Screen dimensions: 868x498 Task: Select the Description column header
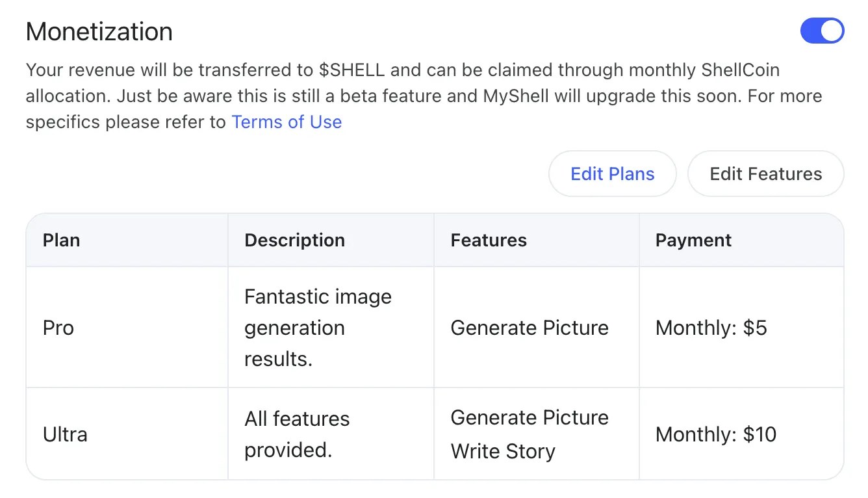[x=294, y=241]
